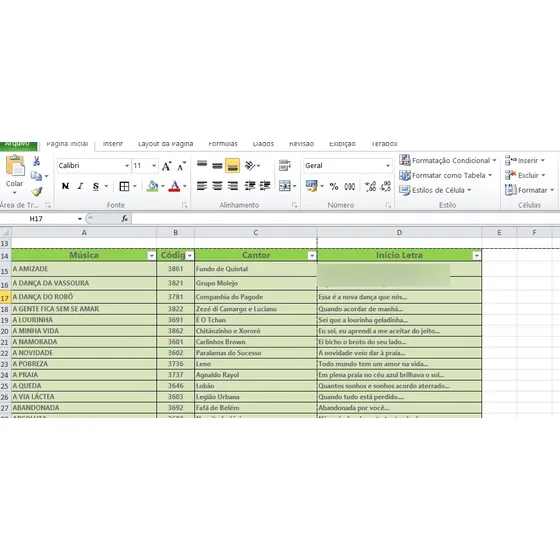560x560 pixels.
Task: Select the Format Painter brush icon
Action: pos(37,192)
